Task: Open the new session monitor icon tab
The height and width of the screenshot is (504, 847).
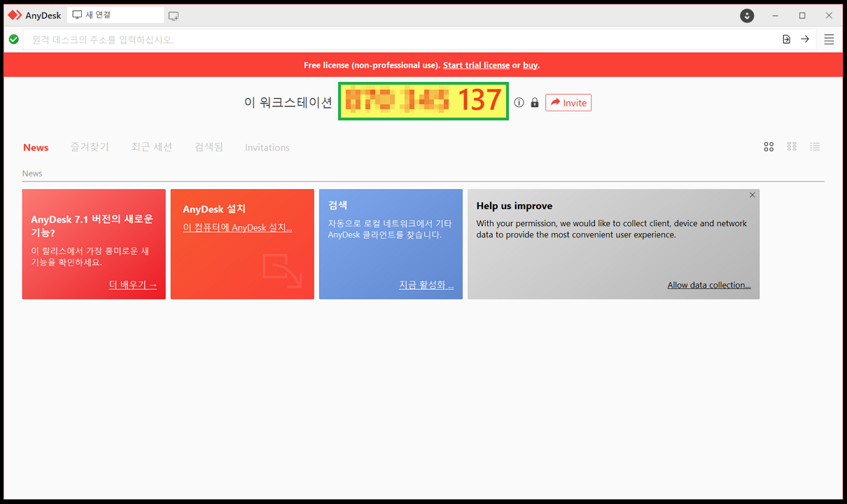Action: click(174, 15)
